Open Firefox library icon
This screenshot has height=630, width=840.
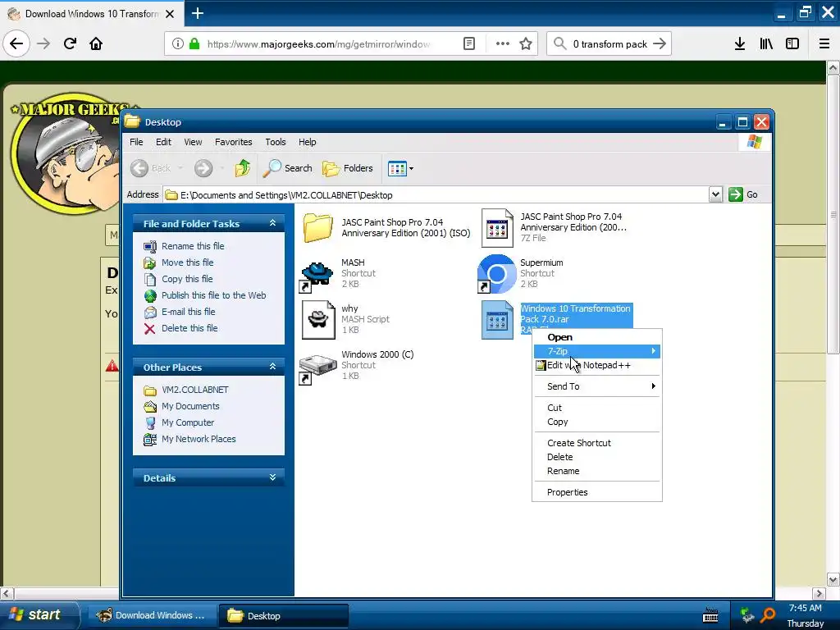pos(766,44)
